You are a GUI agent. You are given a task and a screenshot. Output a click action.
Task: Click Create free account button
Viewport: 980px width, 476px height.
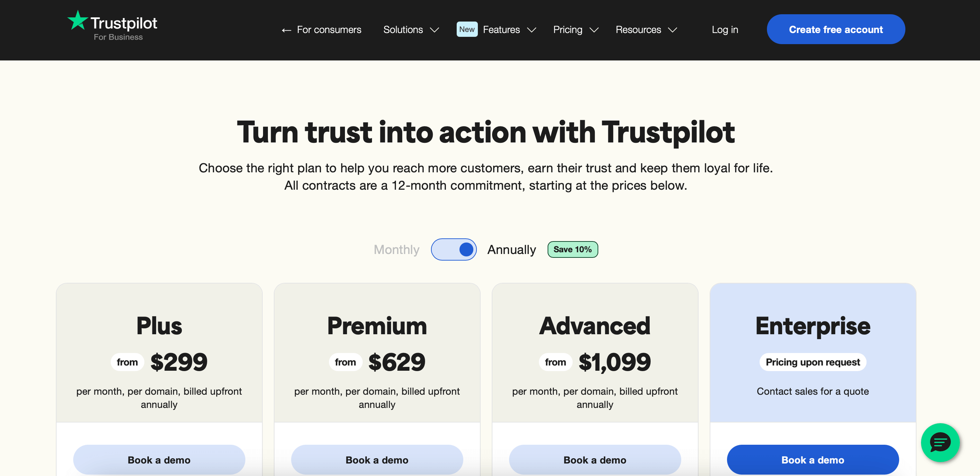(x=835, y=29)
